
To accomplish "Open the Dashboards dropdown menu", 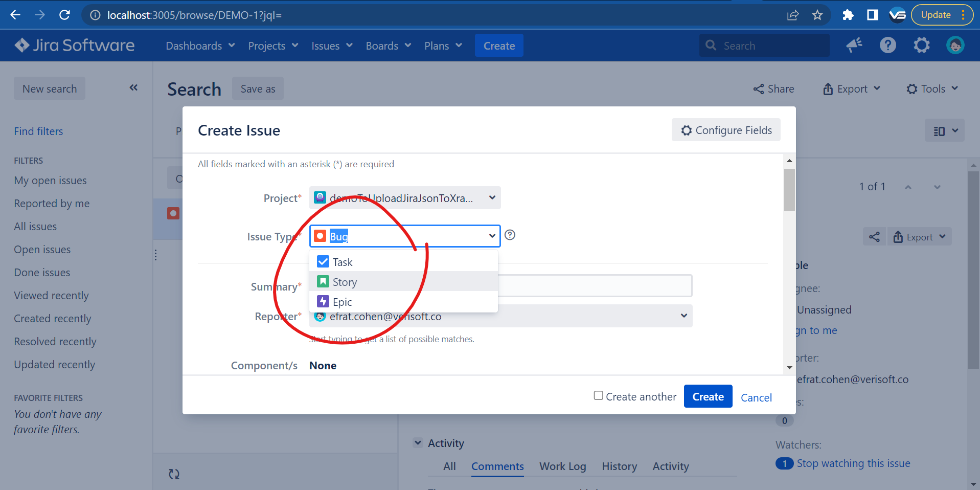I will (200, 46).
